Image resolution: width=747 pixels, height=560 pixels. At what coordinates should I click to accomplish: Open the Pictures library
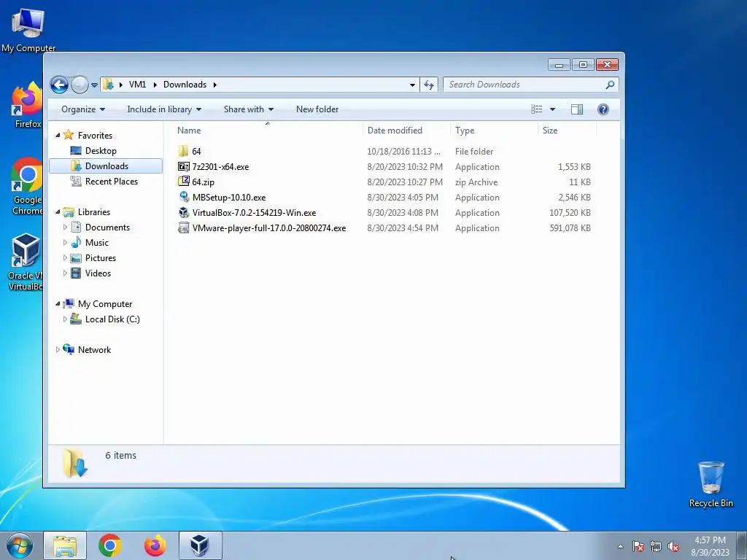tap(101, 258)
